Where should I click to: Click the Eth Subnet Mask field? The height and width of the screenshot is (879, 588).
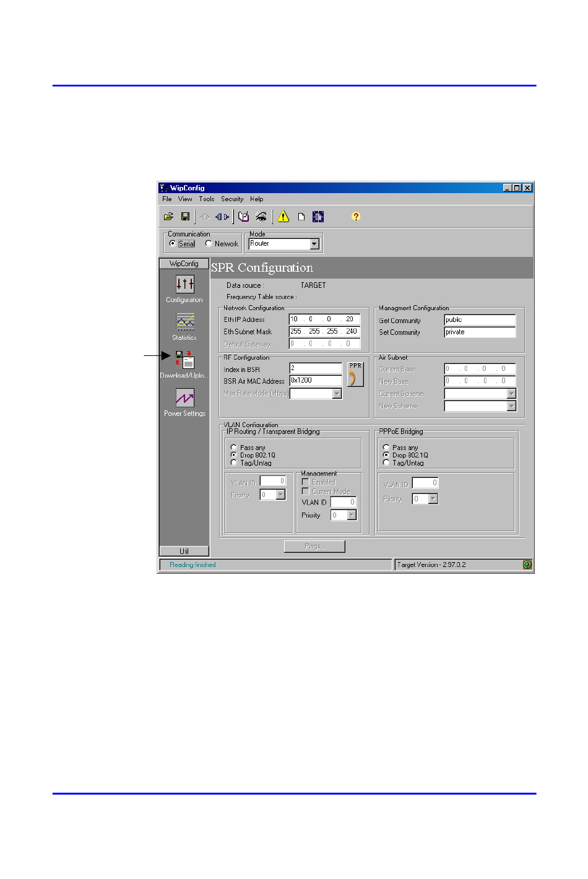coord(325,332)
